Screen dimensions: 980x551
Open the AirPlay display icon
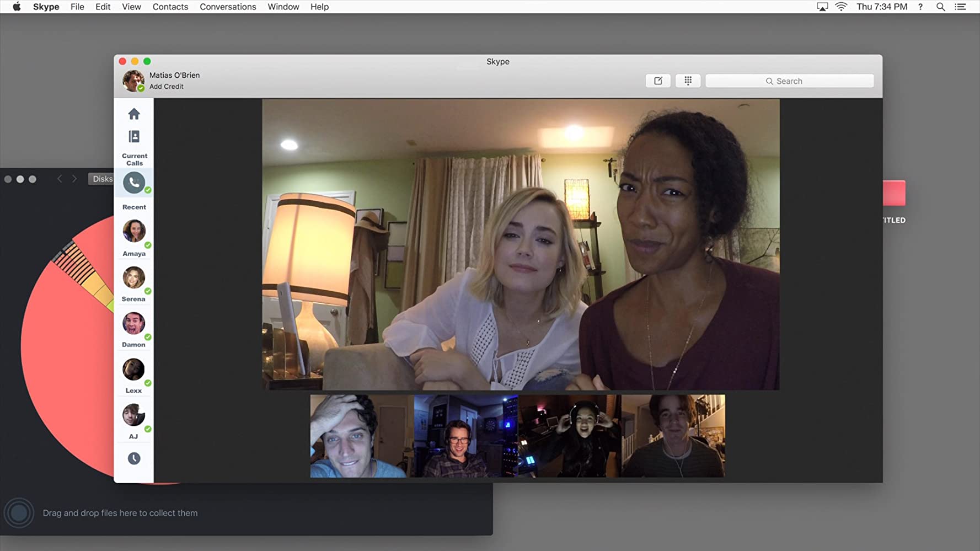822,7
